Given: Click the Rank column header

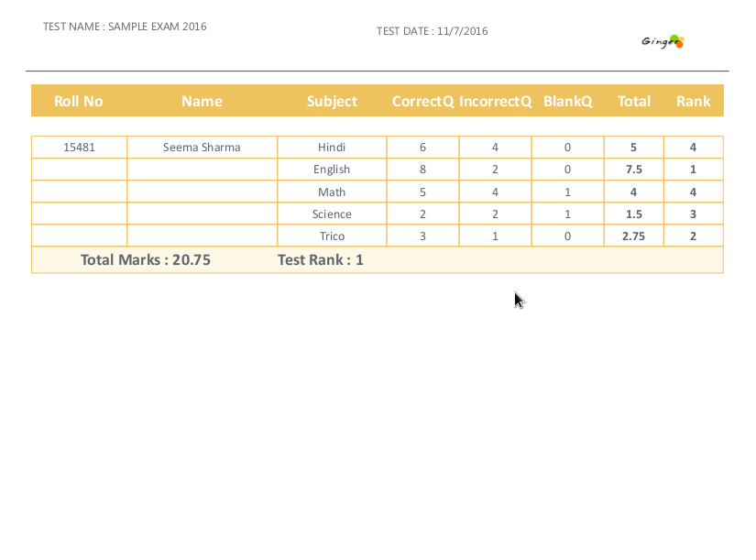Looking at the screenshot, I should [693, 101].
